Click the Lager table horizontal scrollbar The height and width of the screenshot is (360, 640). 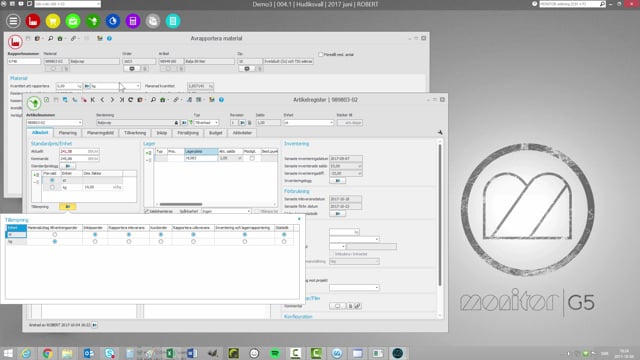point(181,204)
